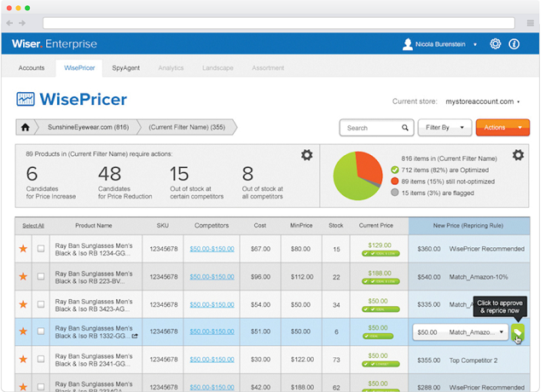Click $360.00 WisePricer Recommended new price cell
Viewport: 546px width, 392px height.
[469, 249]
